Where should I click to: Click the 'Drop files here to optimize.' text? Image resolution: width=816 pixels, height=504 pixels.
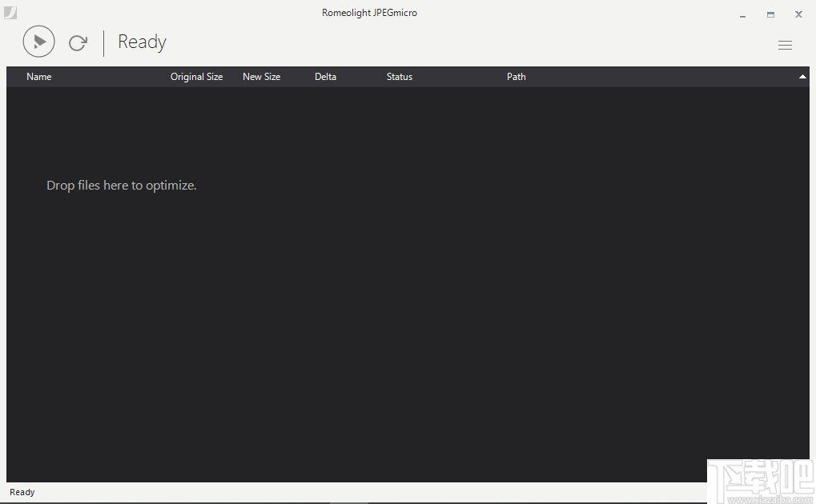pyautogui.click(x=121, y=185)
